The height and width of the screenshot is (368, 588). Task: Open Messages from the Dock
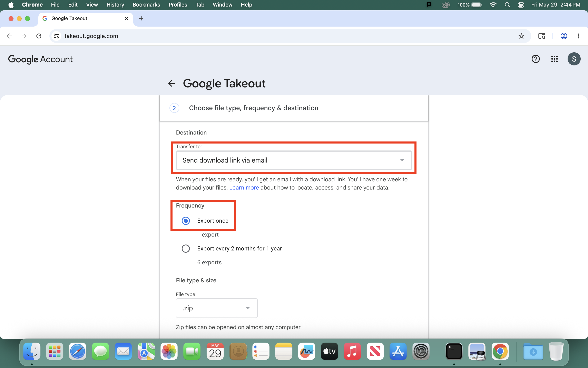click(x=100, y=351)
